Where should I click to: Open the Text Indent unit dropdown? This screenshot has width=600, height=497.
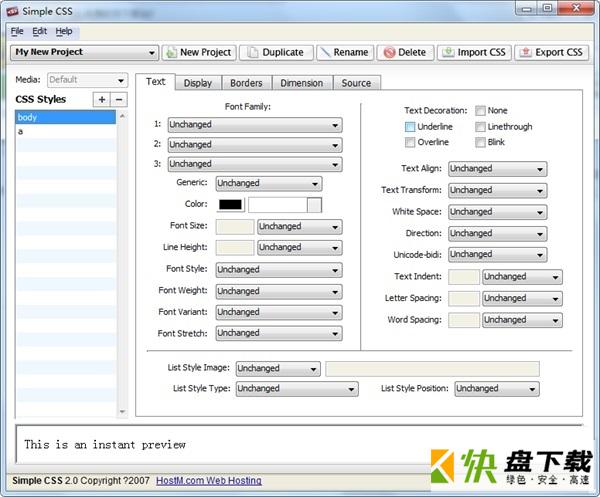[x=522, y=277]
